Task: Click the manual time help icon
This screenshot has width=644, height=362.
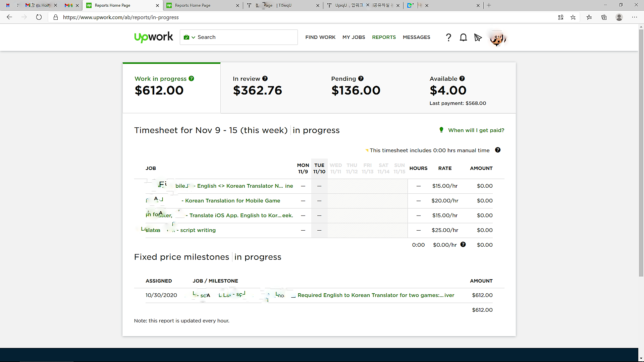Action: [x=498, y=150]
